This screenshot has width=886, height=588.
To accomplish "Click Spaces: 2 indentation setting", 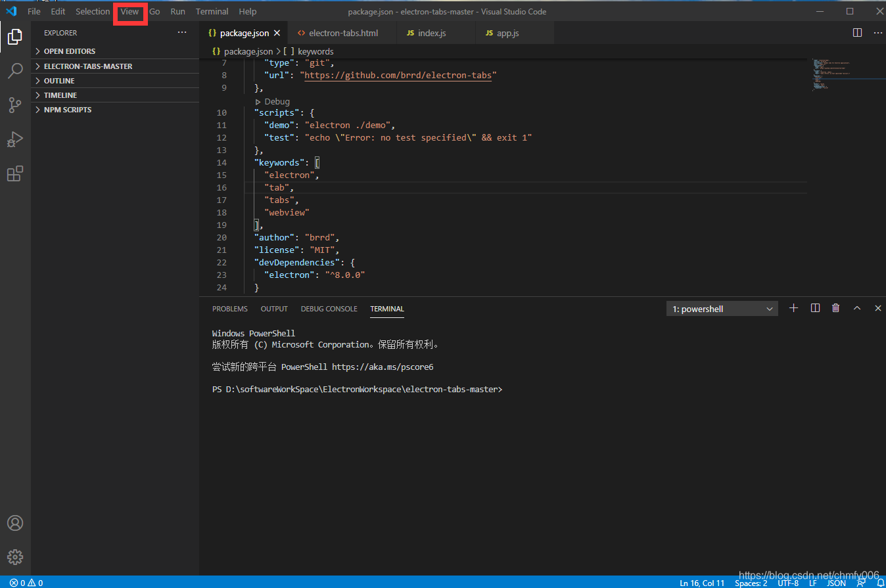I will pos(751,583).
